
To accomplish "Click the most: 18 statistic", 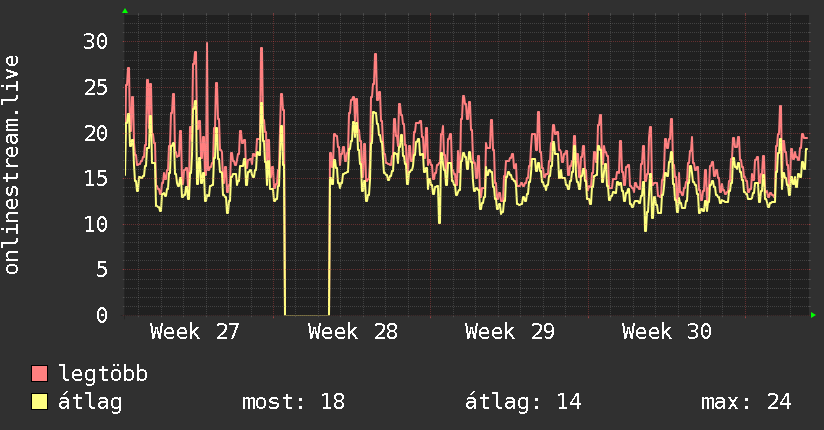I will click(x=293, y=402).
